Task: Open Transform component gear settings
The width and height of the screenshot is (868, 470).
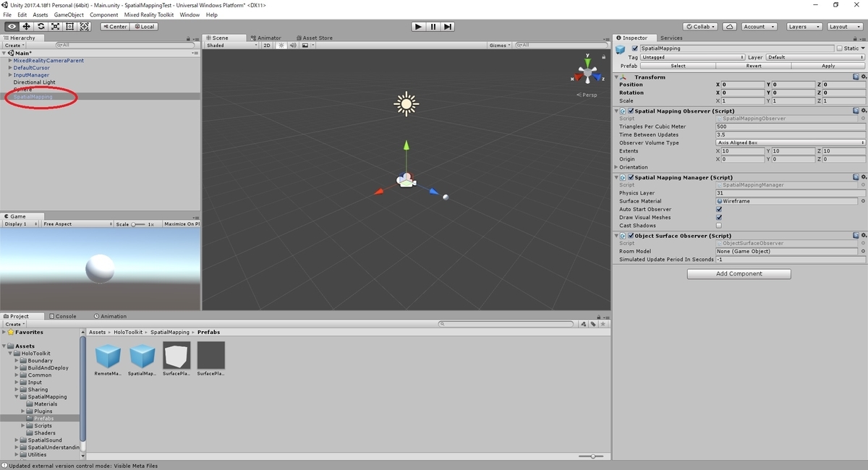Action: coord(863,77)
